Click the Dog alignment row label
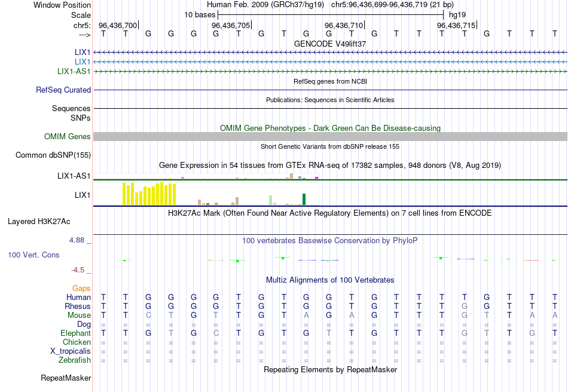568x392 pixels. (84, 324)
